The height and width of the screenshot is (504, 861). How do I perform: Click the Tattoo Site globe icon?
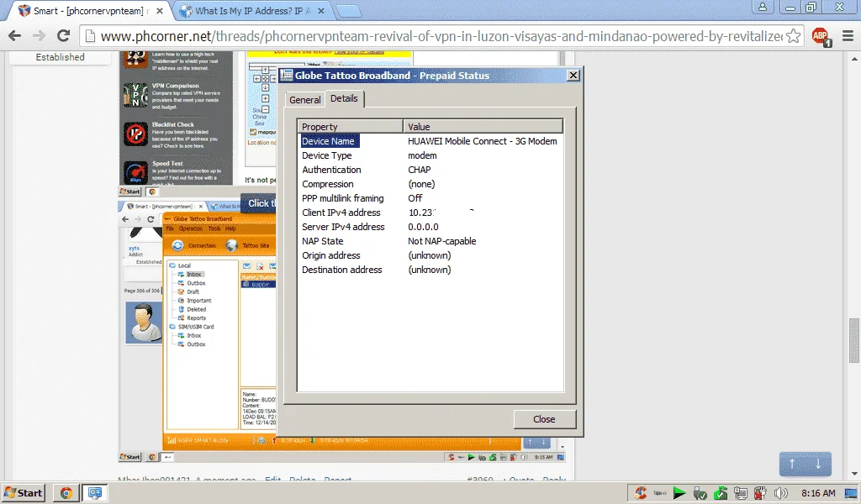232,245
